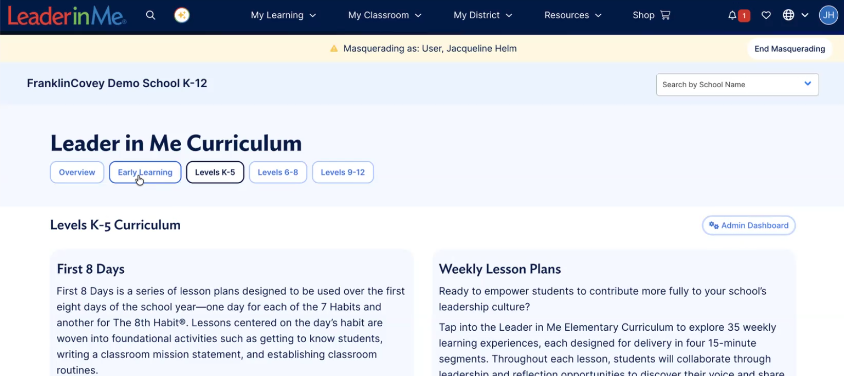Screen dimensions: 844x376
Task: Click the Leader in Me logo
Action: [x=67, y=15]
